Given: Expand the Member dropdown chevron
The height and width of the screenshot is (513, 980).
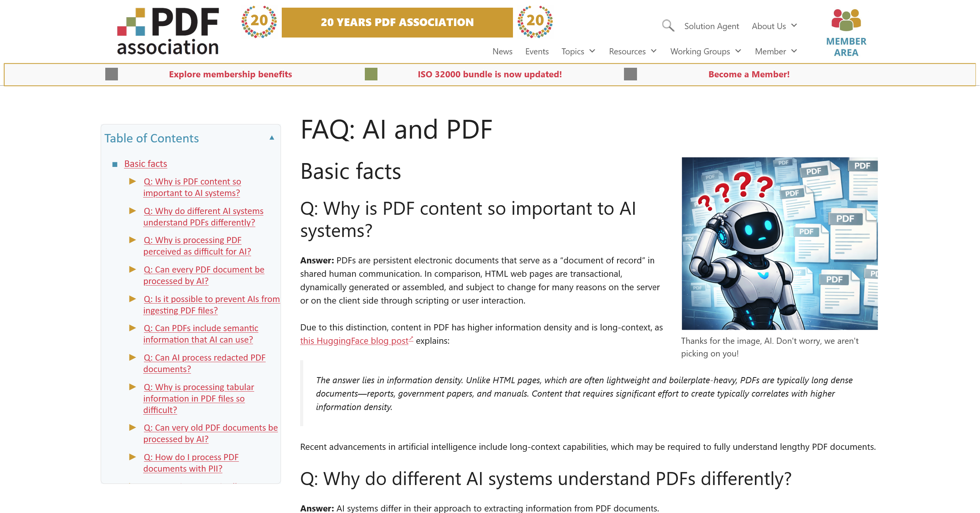Looking at the screenshot, I should [794, 51].
